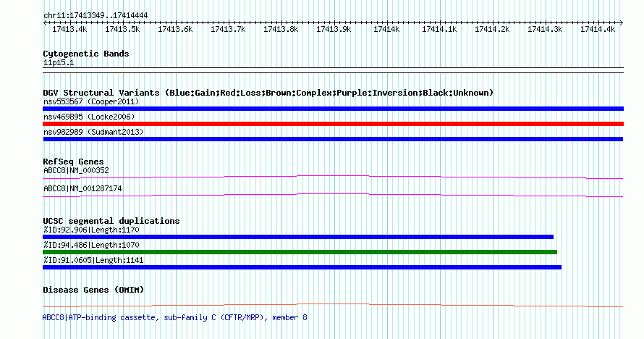Click the blue gain bar for nsv982989

point(333,139)
